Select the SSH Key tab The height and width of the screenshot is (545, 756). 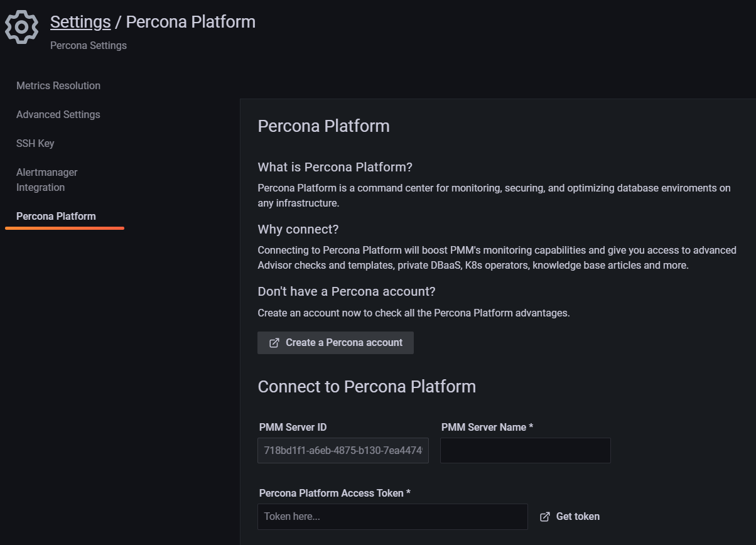[x=35, y=143]
